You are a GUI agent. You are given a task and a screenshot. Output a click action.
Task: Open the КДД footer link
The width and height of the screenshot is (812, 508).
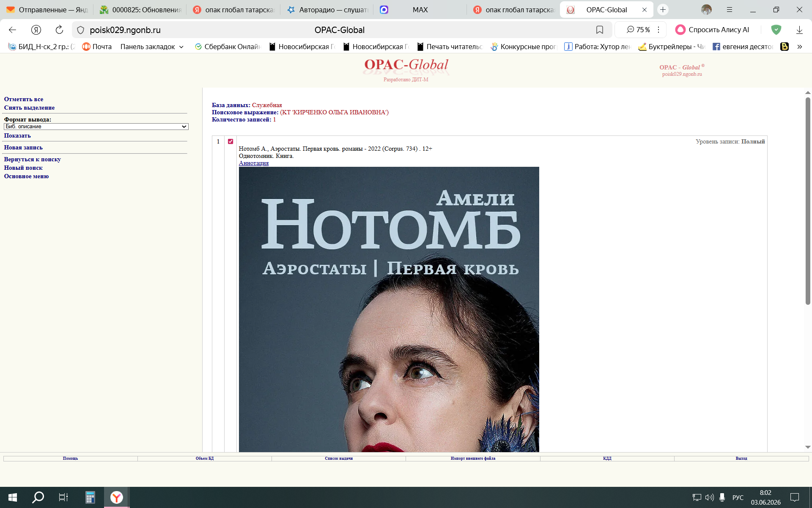tap(607, 458)
